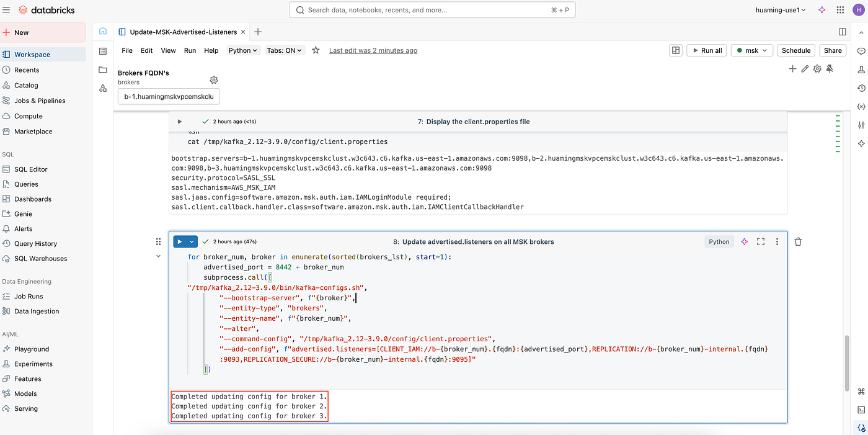Open a new notebook tab
The image size is (868, 435).
[x=258, y=32]
